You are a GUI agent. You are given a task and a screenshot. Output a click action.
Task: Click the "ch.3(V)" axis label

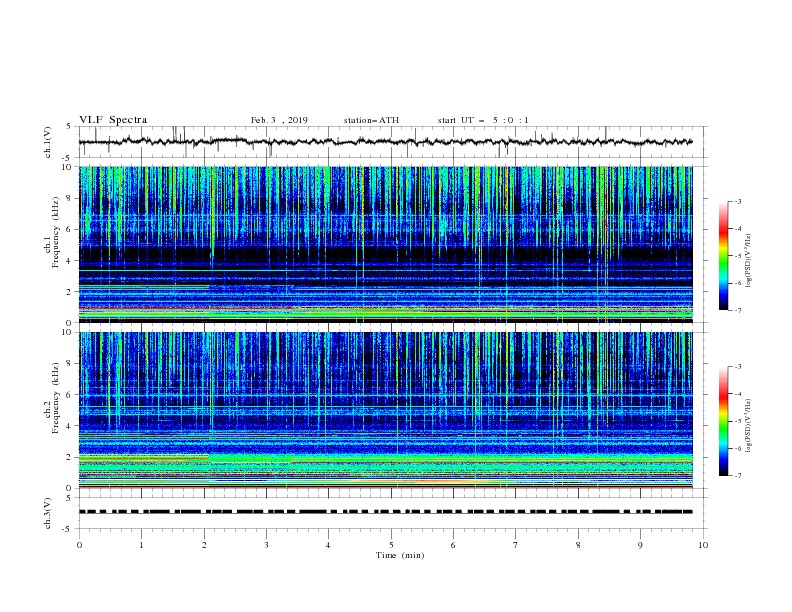[48, 513]
